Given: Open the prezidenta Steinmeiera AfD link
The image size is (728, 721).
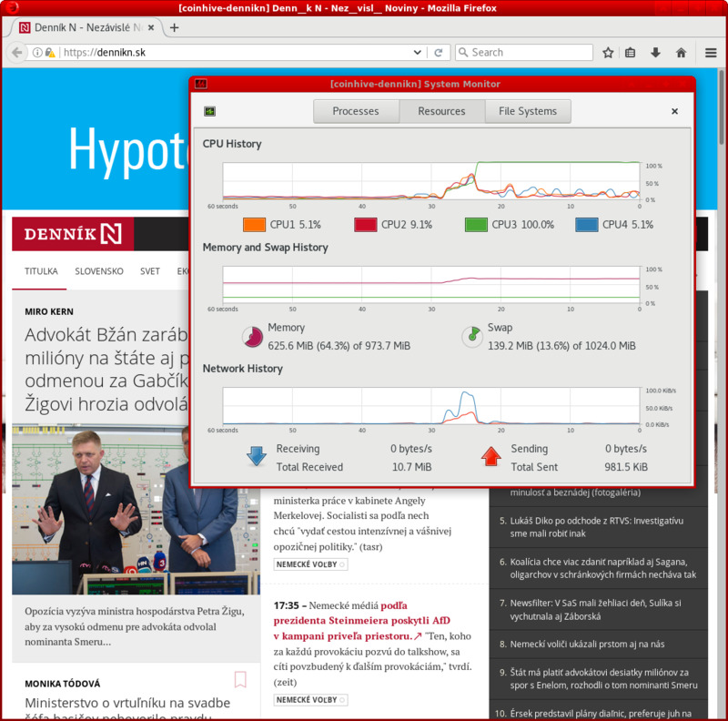Looking at the screenshot, I should tap(361, 621).
